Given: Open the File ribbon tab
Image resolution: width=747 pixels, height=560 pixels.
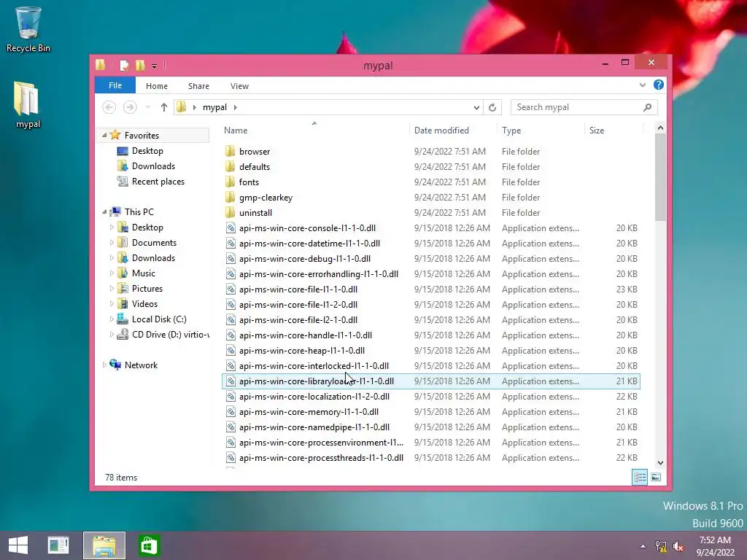Looking at the screenshot, I should click(x=115, y=86).
